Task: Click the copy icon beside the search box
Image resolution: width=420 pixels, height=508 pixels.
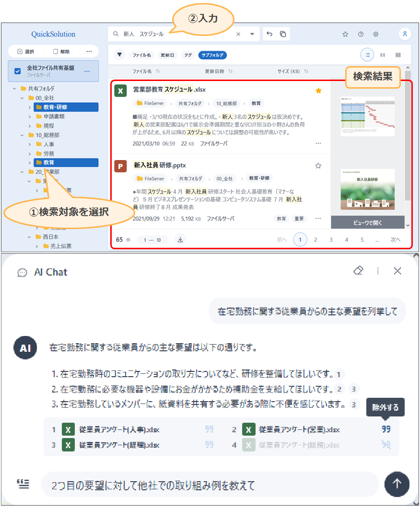Action: pyautogui.click(x=282, y=34)
